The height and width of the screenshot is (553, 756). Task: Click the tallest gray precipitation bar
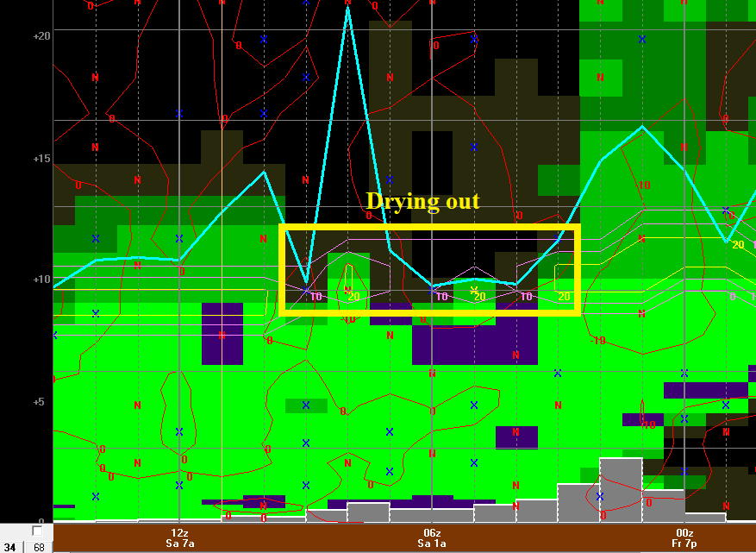click(621, 487)
